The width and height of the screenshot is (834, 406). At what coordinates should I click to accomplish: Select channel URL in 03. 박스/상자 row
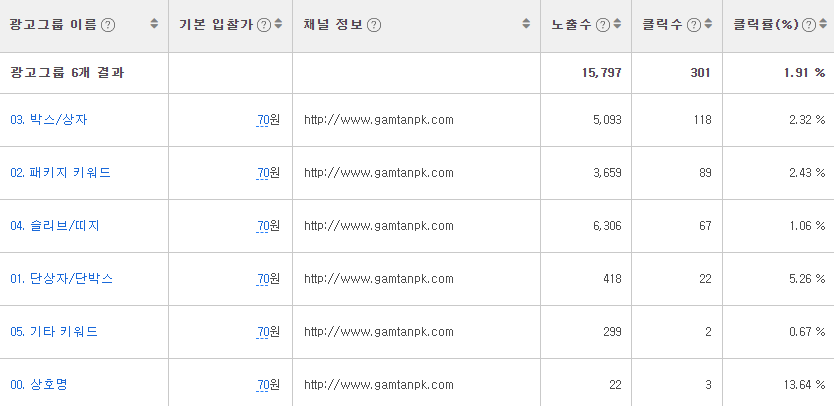tap(379, 120)
